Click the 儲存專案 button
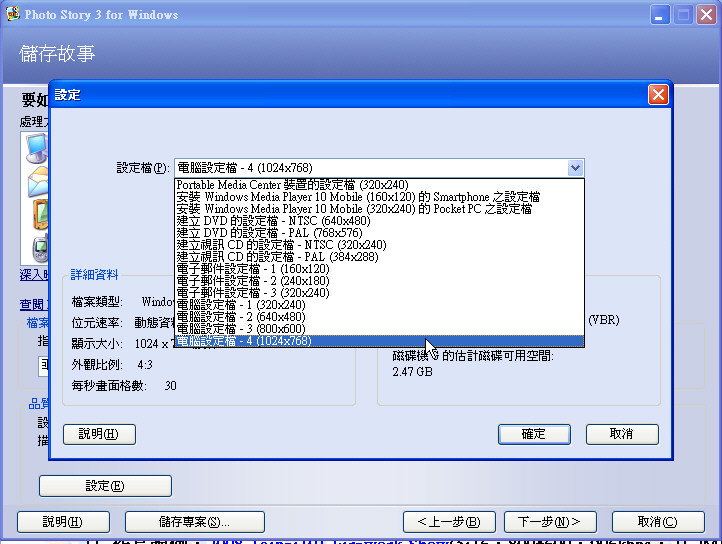 pos(195,522)
